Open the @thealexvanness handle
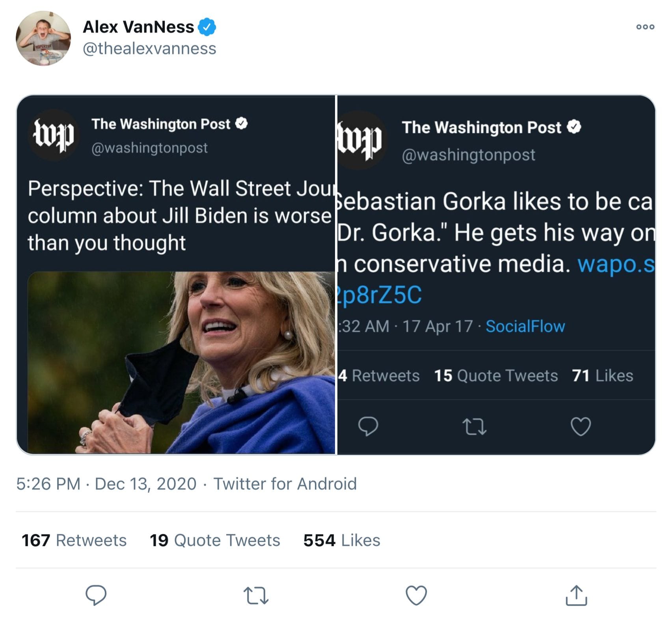672x618 pixels. point(149,49)
